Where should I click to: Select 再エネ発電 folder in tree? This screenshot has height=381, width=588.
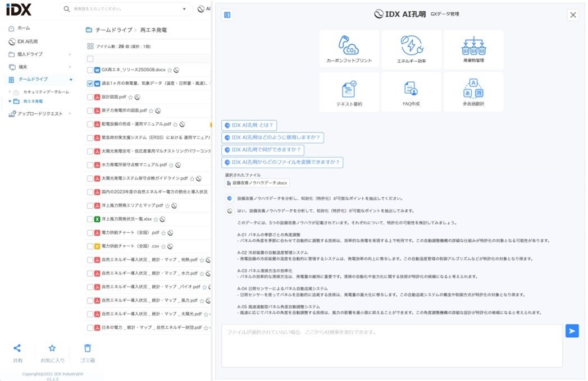[x=33, y=101]
